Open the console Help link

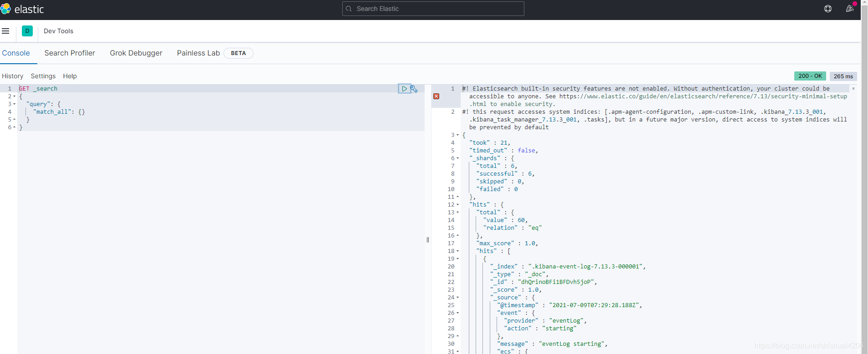pos(70,76)
